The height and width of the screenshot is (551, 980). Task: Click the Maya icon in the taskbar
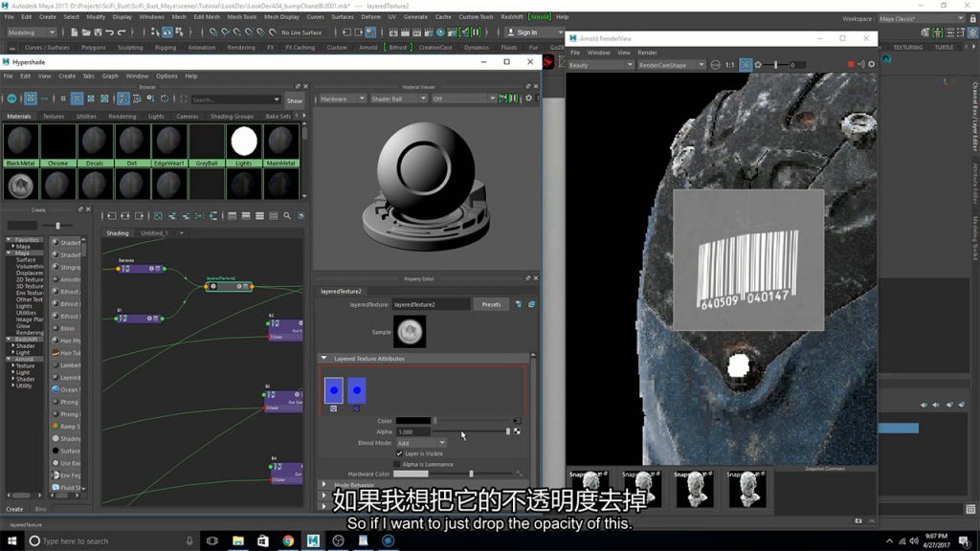click(313, 541)
